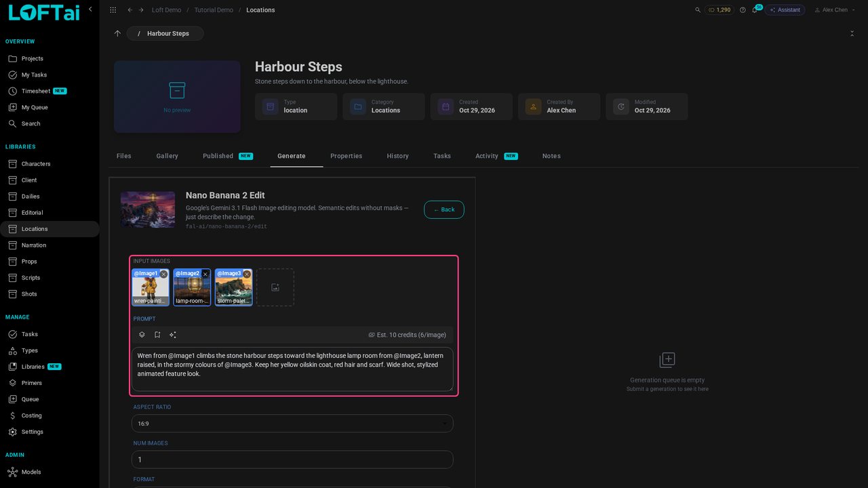Viewport: 868px width, 488px height.
Task: Open the Aspect Ratio dropdown
Action: pyautogui.click(x=292, y=424)
